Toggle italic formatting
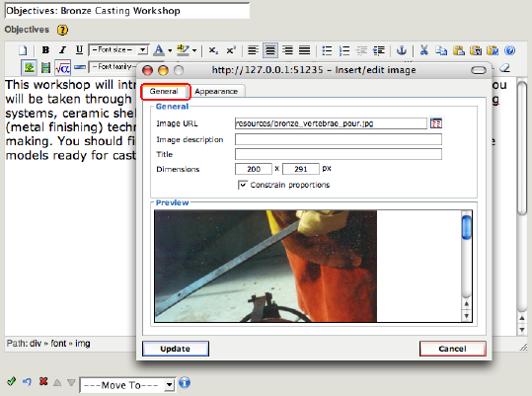Viewport: 532px width, 396px height. 62,50
